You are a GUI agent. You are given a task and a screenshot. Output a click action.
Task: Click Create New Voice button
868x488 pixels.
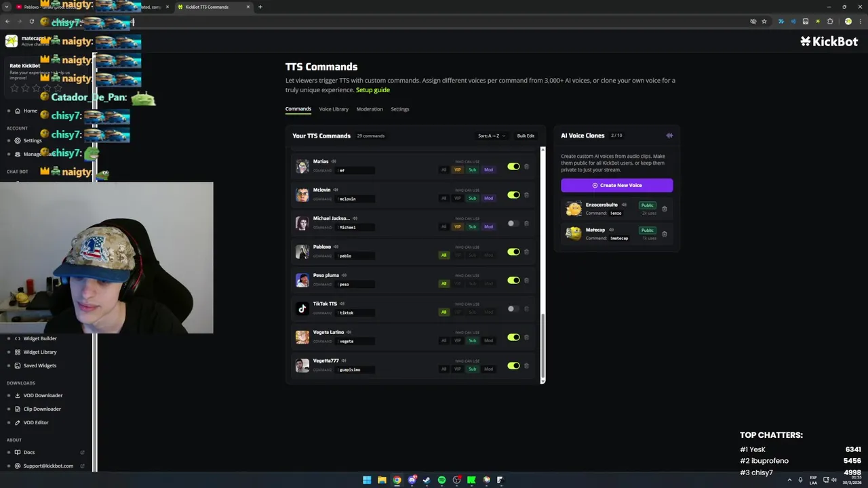point(616,185)
